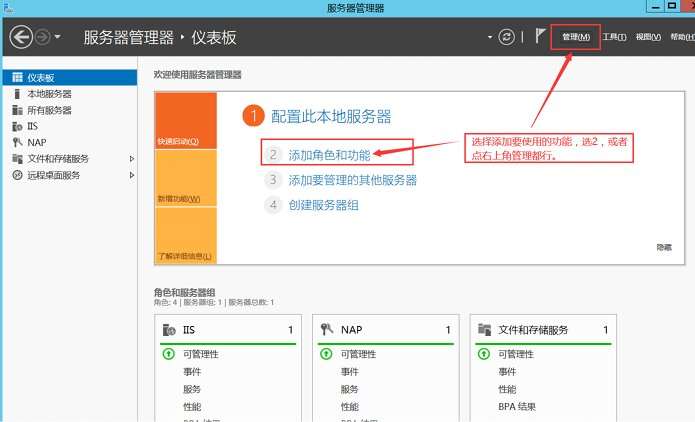Click the 欢迎使用服务器管理器 heading text
This screenshot has width=695, height=422.
pos(198,74)
